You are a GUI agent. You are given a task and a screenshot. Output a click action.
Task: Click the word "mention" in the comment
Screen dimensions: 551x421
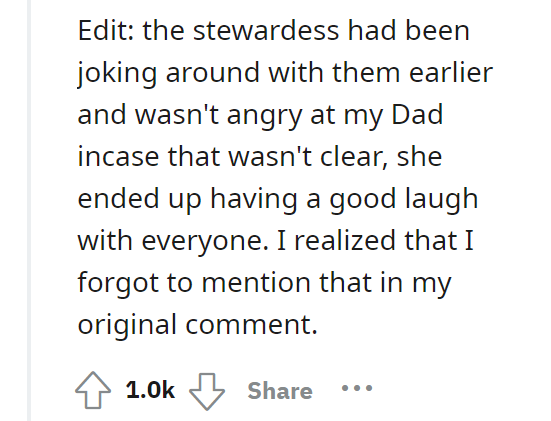tap(256, 283)
